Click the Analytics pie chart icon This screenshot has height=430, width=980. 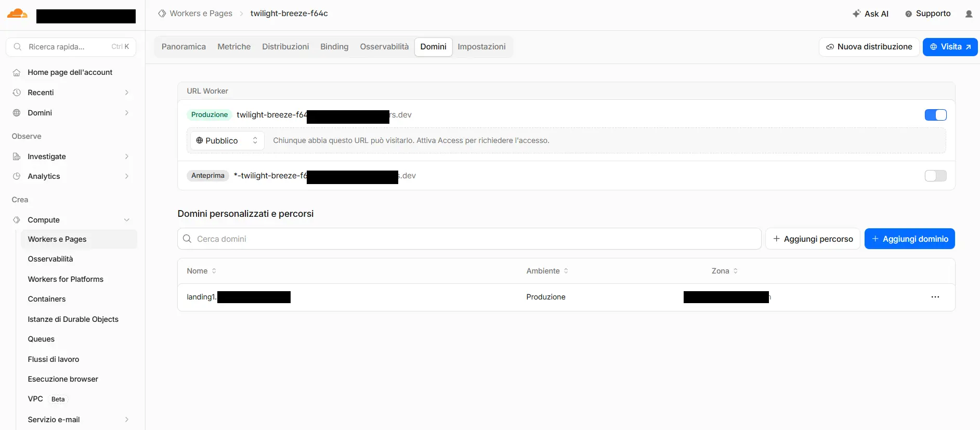tap(17, 176)
